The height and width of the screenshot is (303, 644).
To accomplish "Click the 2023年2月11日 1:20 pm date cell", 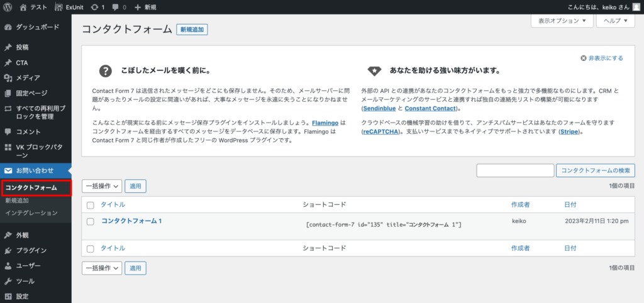I will [x=597, y=221].
